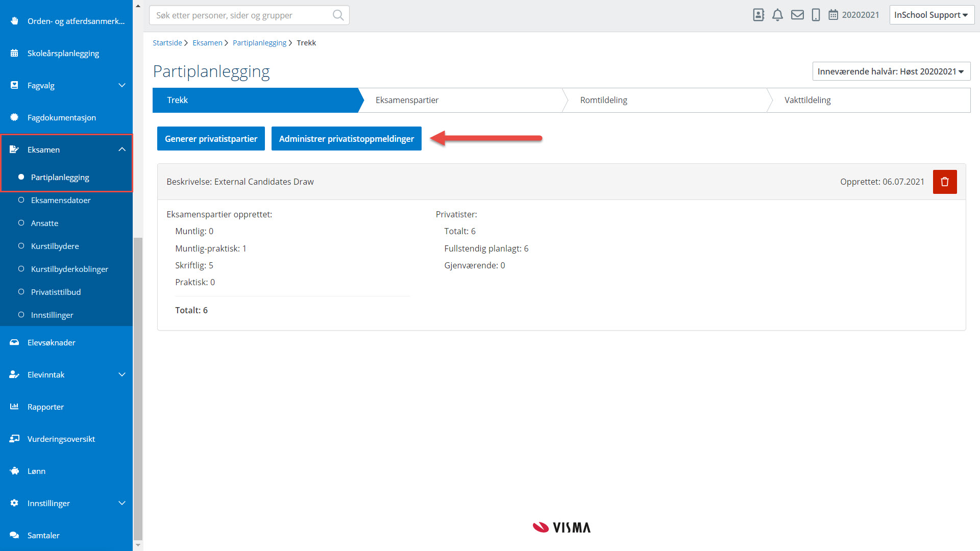Open Rapporter from the sidebar
This screenshot has height=551, width=980.
click(66, 407)
